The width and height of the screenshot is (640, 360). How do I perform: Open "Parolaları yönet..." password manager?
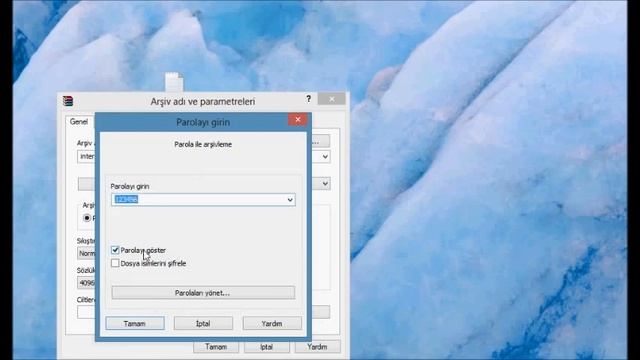click(x=203, y=293)
